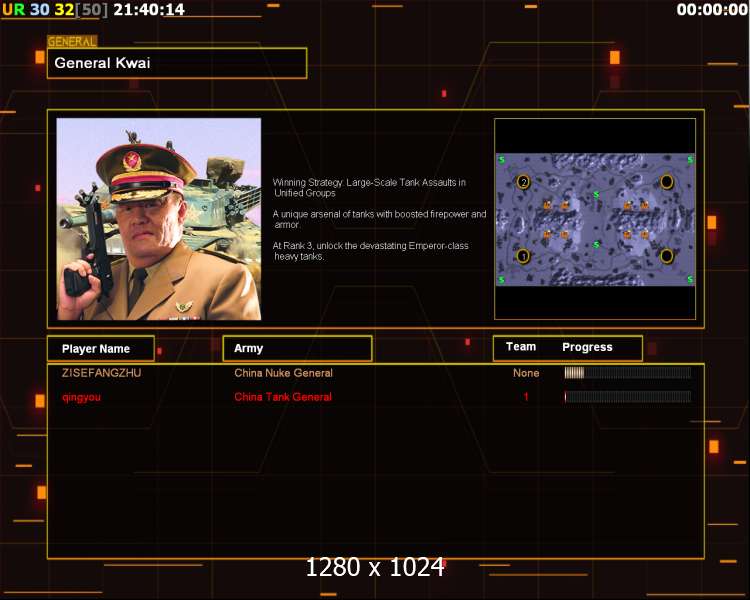Click the China Nuke General army entry
The image size is (750, 600).
click(x=283, y=373)
